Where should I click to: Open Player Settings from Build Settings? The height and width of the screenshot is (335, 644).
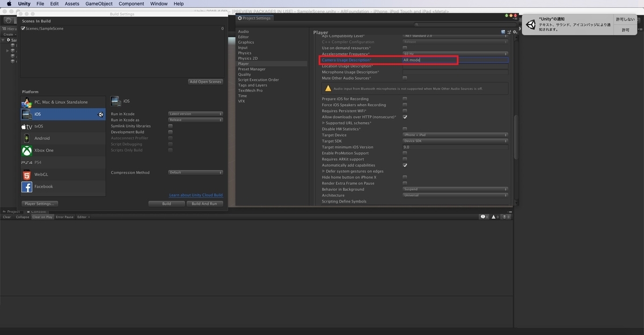[x=40, y=204]
